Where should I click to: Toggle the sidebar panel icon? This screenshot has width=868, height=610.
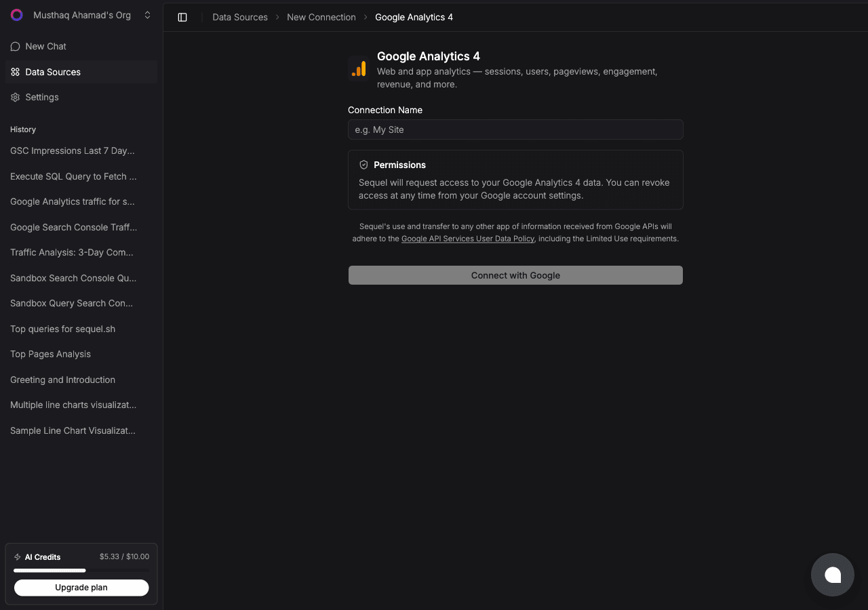click(182, 17)
